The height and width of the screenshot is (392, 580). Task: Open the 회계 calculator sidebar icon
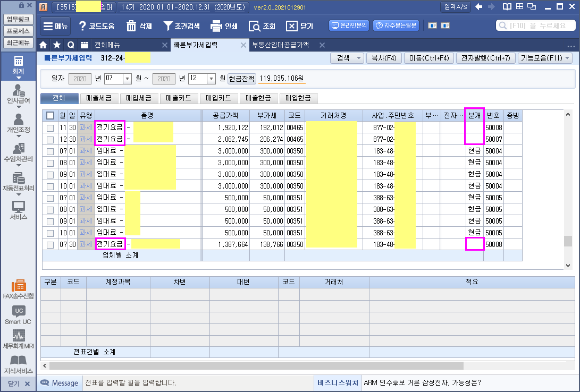[19, 64]
